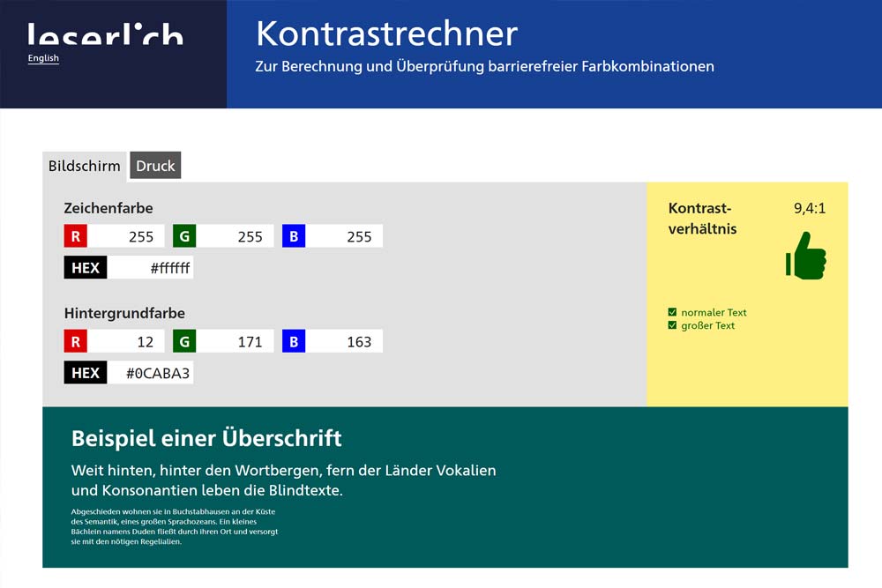Click the black HEX label under Hintergrundfarbe
The width and height of the screenshot is (882, 588).
(86, 373)
